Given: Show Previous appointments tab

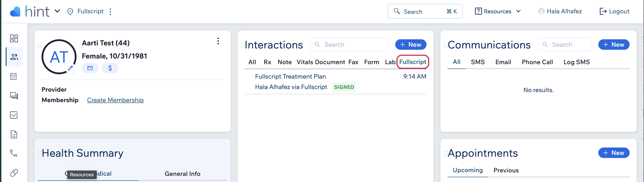Looking at the screenshot, I should click(x=506, y=170).
